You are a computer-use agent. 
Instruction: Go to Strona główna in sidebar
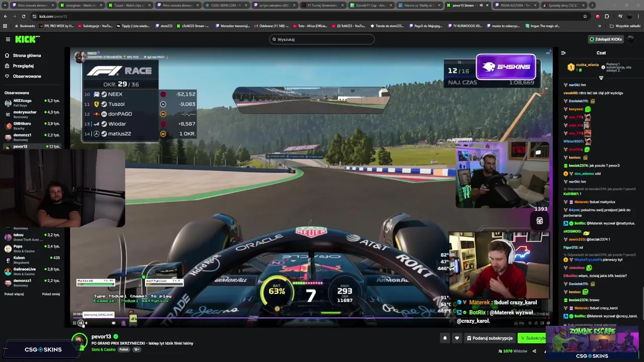(x=27, y=55)
